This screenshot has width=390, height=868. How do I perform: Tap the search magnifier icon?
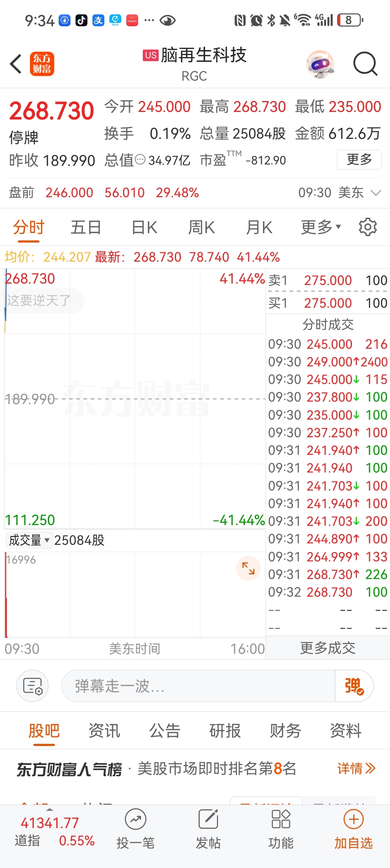pos(365,64)
